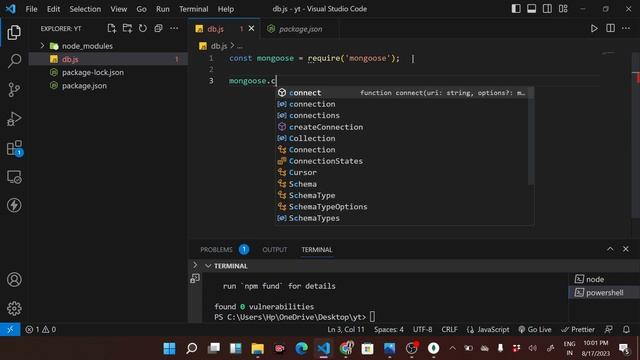Image resolution: width=640 pixels, height=360 pixels.
Task: Collapse the TERMINAL section chevron
Action: [208, 266]
